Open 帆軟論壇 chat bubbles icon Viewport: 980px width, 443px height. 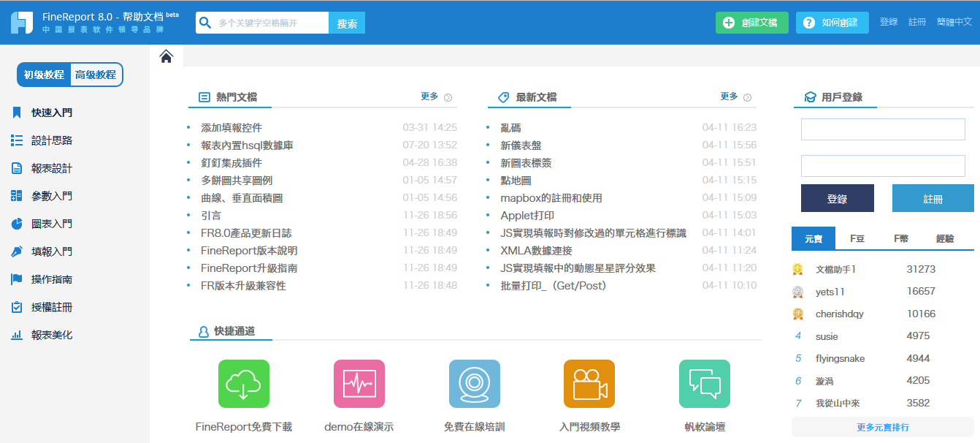tap(705, 384)
